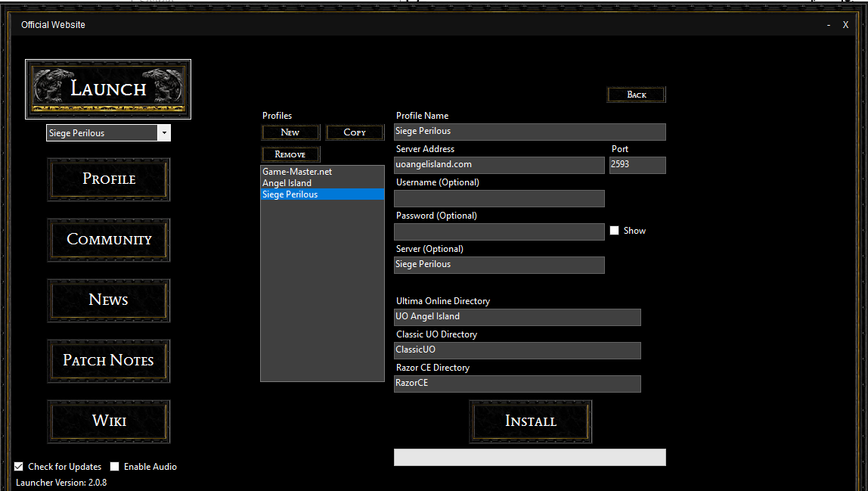Edit the Server (Optional) field
The image size is (868, 491).
499,265
